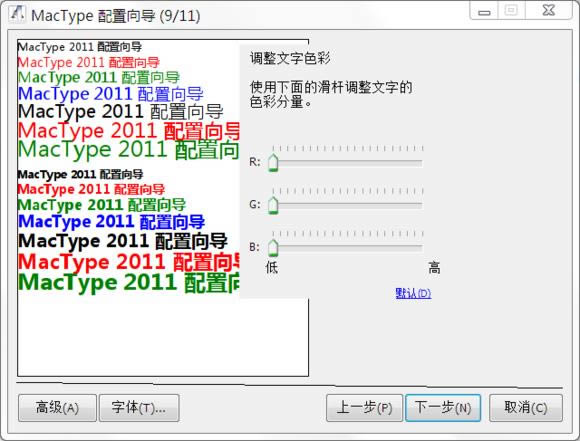Click the thin blue MacType 2011 preview line
The width and height of the screenshot is (580, 441).
coord(111,94)
